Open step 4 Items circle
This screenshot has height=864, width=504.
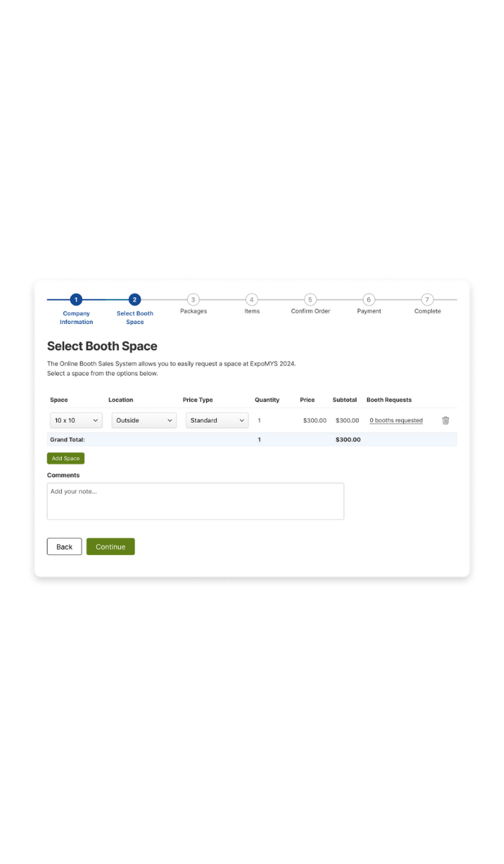click(251, 300)
